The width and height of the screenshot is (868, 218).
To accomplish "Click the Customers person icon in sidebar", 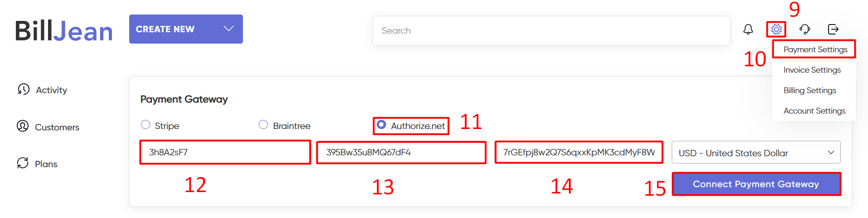I will pyautogui.click(x=23, y=126).
